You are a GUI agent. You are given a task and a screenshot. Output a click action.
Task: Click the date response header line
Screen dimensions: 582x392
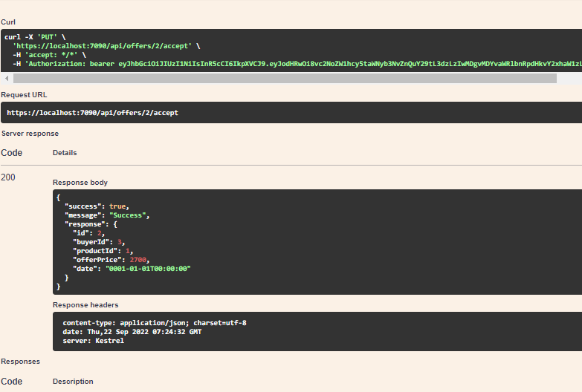coord(132,332)
